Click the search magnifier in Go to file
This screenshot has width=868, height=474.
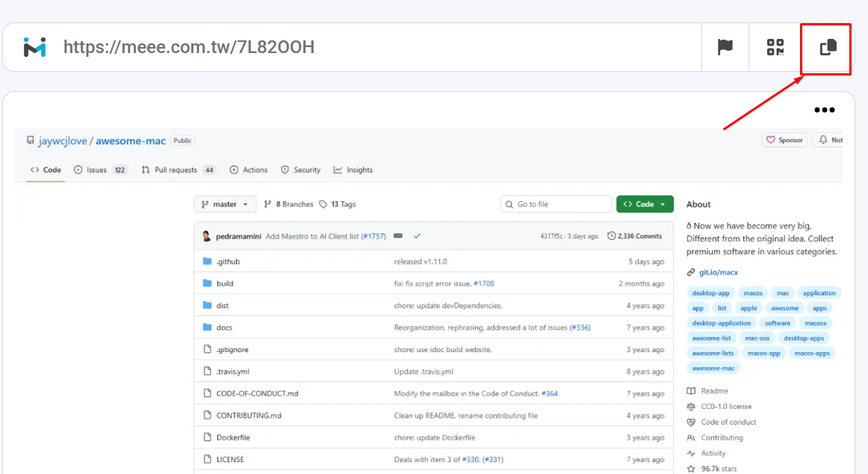coord(509,204)
